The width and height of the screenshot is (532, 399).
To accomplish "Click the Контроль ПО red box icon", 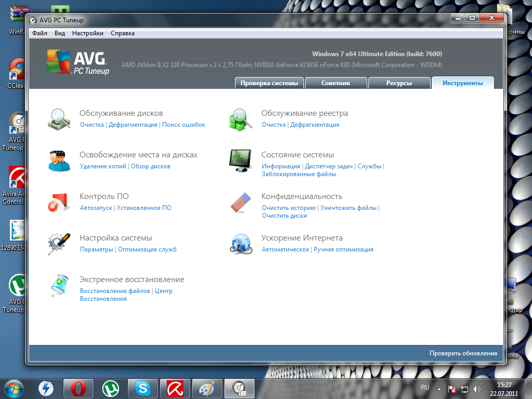I will tap(59, 203).
